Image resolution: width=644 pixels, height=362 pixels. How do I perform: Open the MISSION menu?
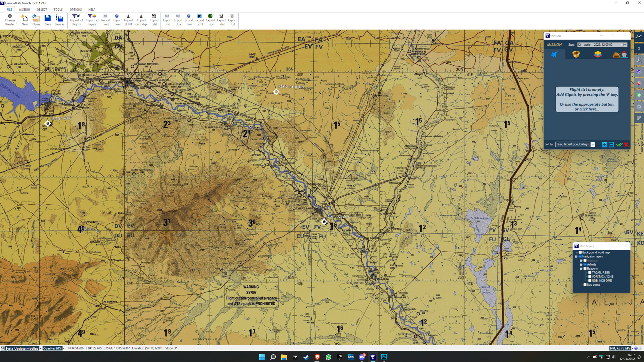coord(24,10)
